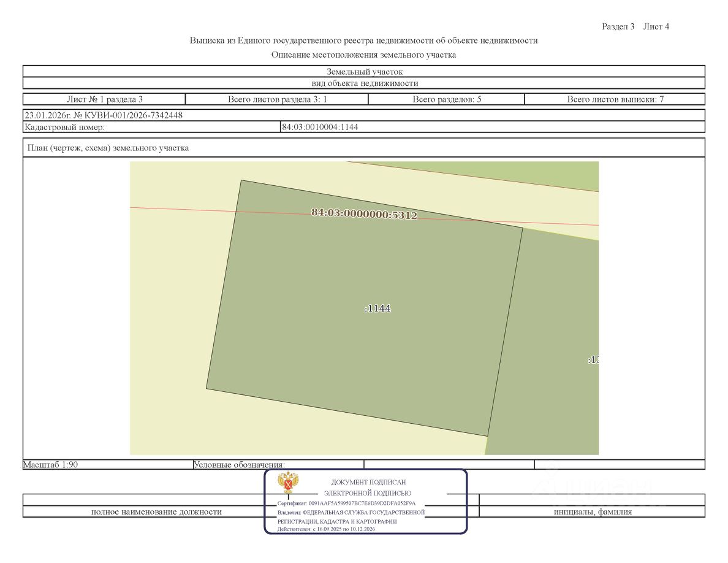Viewport: 728px width, 563px height.
Task: Click the text 'Раздел 3' in the header
Action: (x=618, y=26)
